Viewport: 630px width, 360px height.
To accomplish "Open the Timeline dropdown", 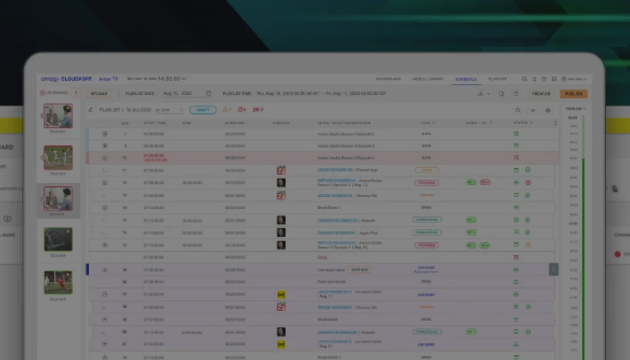I will 575,108.
